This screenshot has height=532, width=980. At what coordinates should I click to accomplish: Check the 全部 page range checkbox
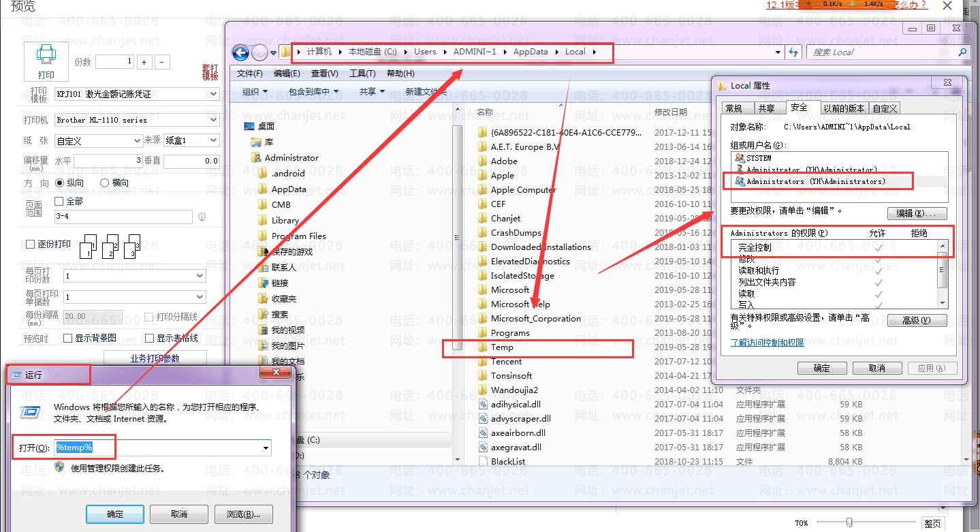[x=59, y=201]
